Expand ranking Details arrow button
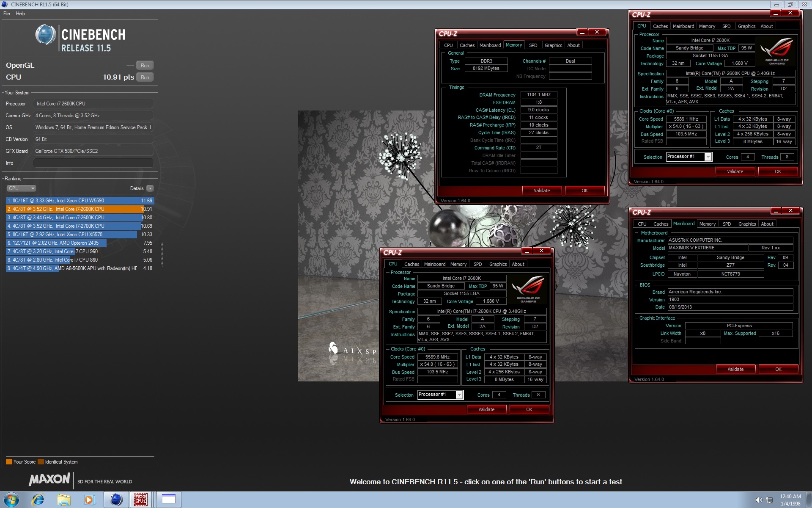 click(x=150, y=188)
